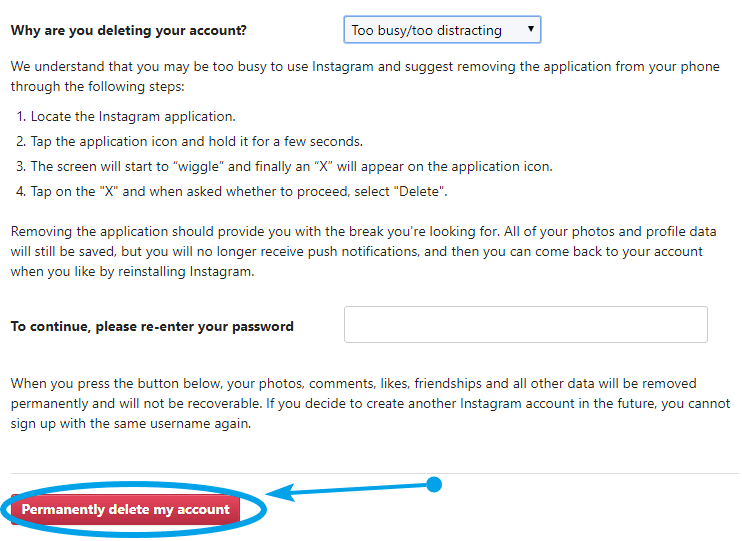The width and height of the screenshot is (742, 541).
Task: Click the 'Why are you deleting your account?' label
Action: coord(129,30)
